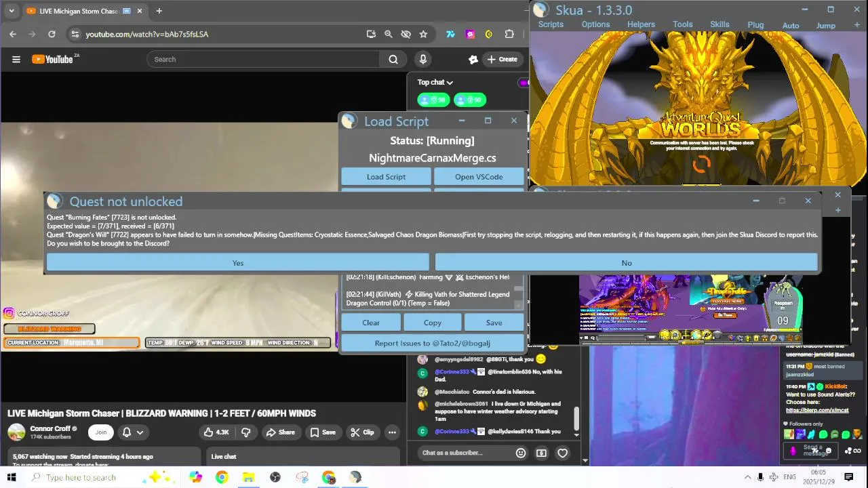Screen dimensions: 868x488
Task: Open the notification bell dropdown
Action: 133,432
